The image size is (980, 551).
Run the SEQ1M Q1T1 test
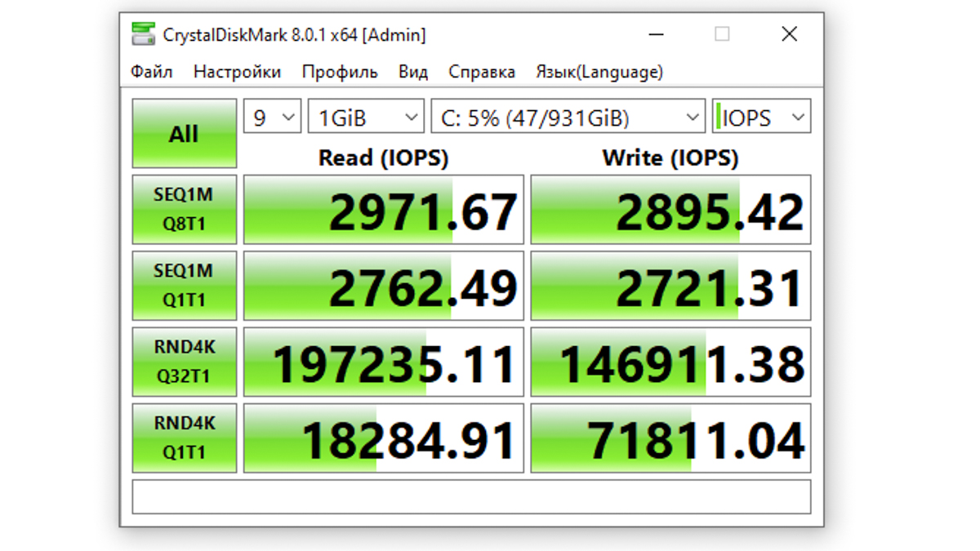(x=185, y=285)
